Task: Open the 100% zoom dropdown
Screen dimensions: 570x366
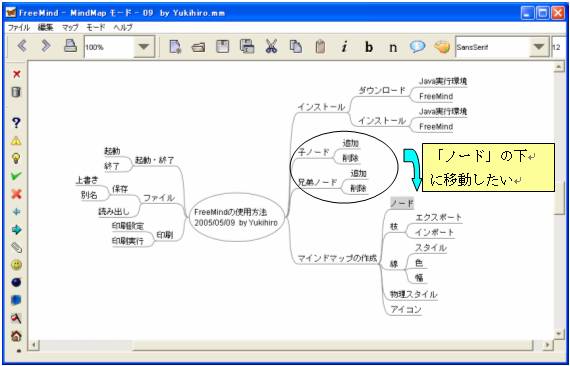Action: (144, 47)
